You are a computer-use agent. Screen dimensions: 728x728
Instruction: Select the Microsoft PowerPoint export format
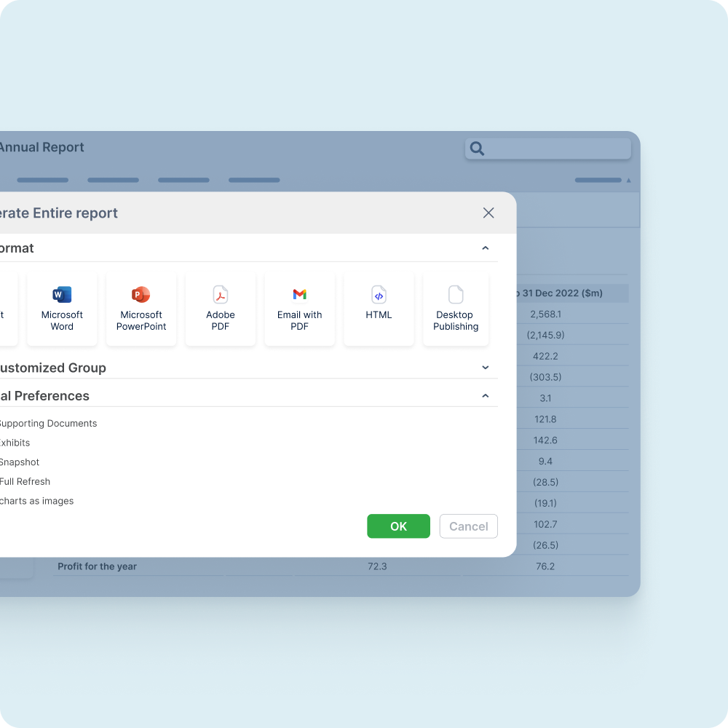pos(141,309)
